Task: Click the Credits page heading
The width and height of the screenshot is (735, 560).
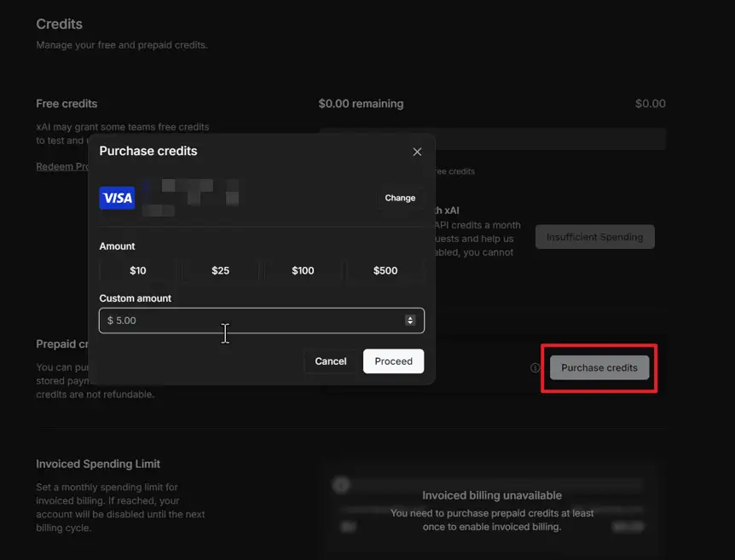Action: pos(59,24)
